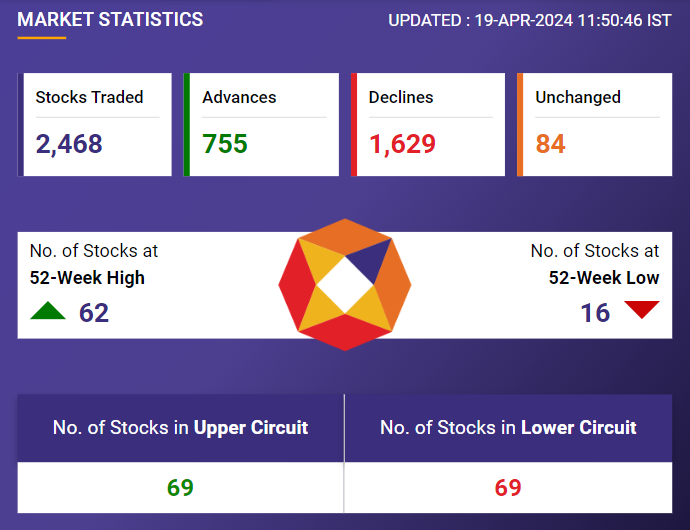Click the Market Statistics heading
The width and height of the screenshot is (690, 530).
click(x=110, y=20)
